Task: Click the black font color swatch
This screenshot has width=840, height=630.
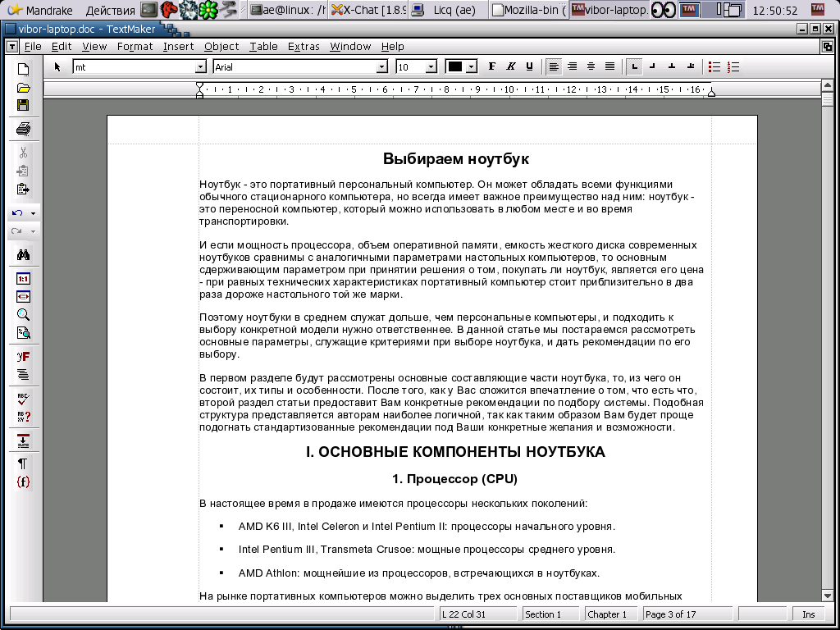Action: (454, 66)
